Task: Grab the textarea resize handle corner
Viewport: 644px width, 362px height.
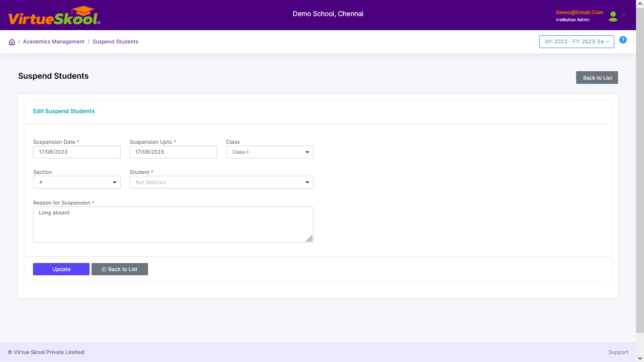Action: (309, 239)
